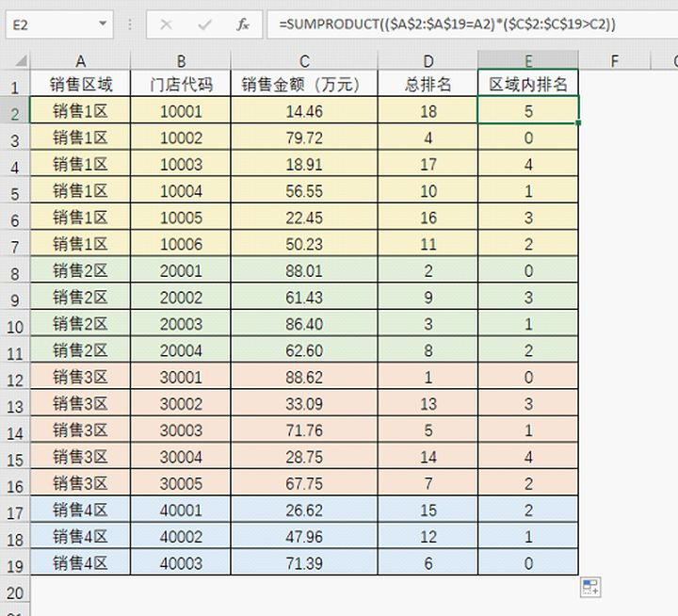Select column C header
Image resolution: width=678 pixels, height=616 pixels.
click(x=304, y=61)
